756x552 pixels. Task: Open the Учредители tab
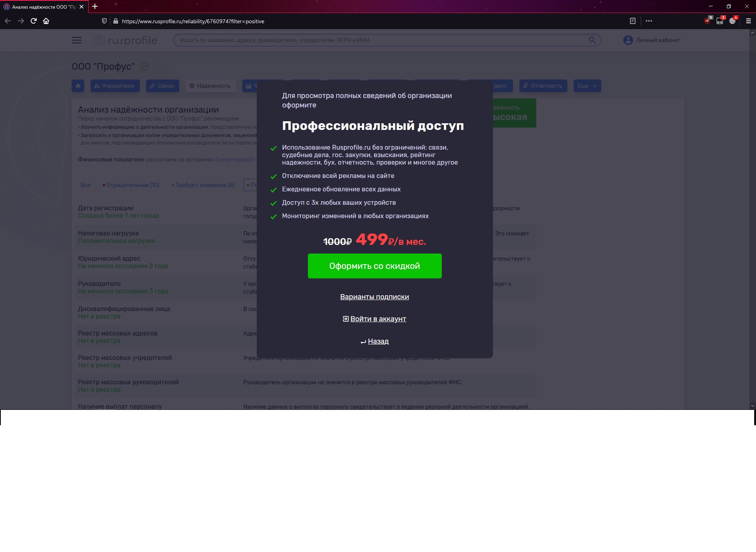(115, 86)
